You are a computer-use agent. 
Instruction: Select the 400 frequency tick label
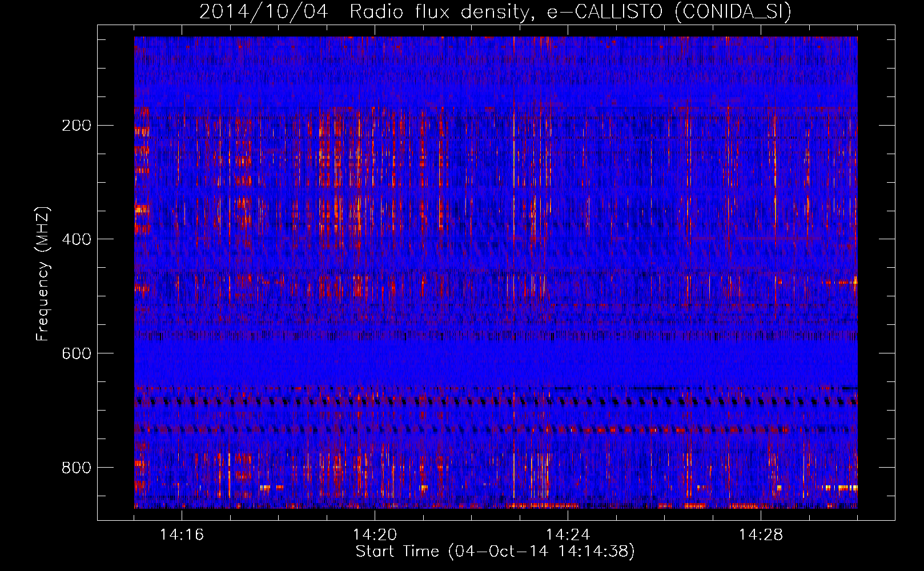click(x=77, y=239)
